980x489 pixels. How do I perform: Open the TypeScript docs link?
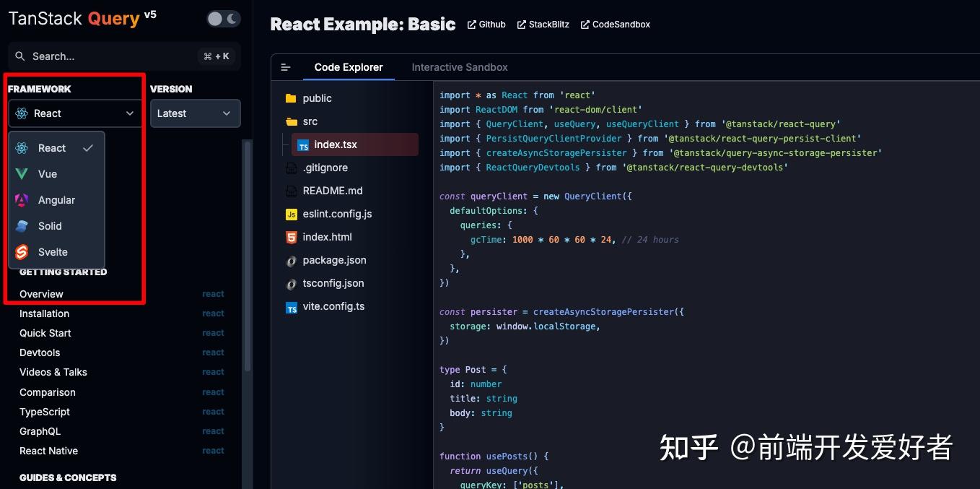pyautogui.click(x=45, y=412)
